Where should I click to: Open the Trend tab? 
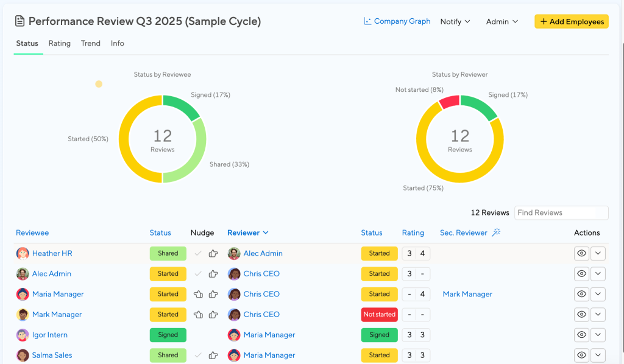(x=91, y=43)
